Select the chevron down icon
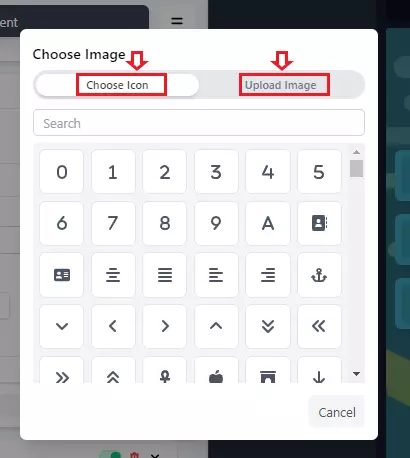410x458 pixels. pyautogui.click(x=62, y=326)
